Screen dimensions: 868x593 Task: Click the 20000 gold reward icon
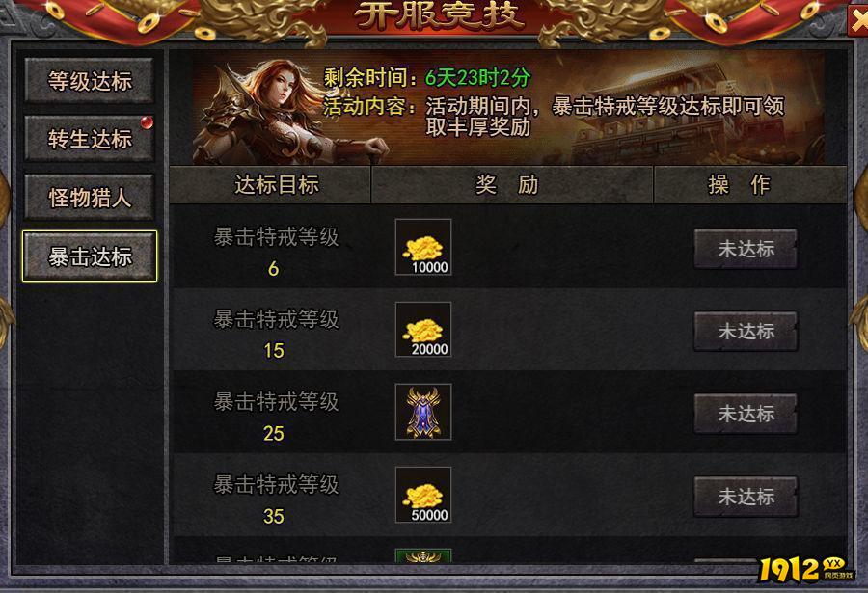click(x=423, y=330)
